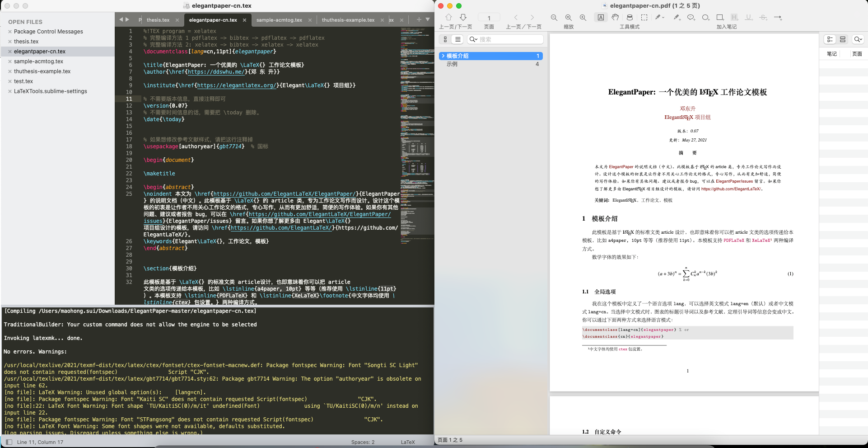Activate the text selection tool
The width and height of the screenshot is (868, 448).
click(601, 18)
